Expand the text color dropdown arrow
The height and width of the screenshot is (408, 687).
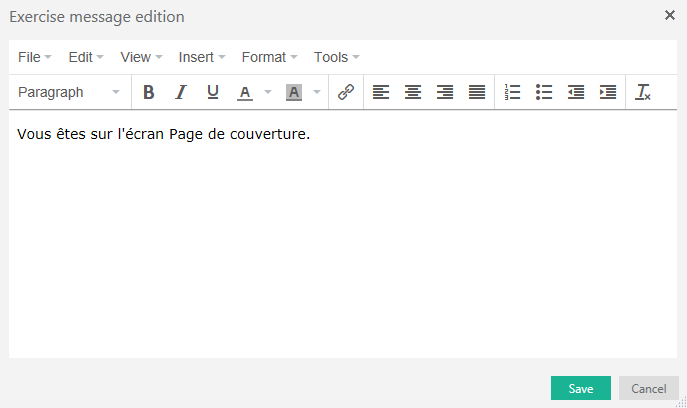click(x=268, y=92)
